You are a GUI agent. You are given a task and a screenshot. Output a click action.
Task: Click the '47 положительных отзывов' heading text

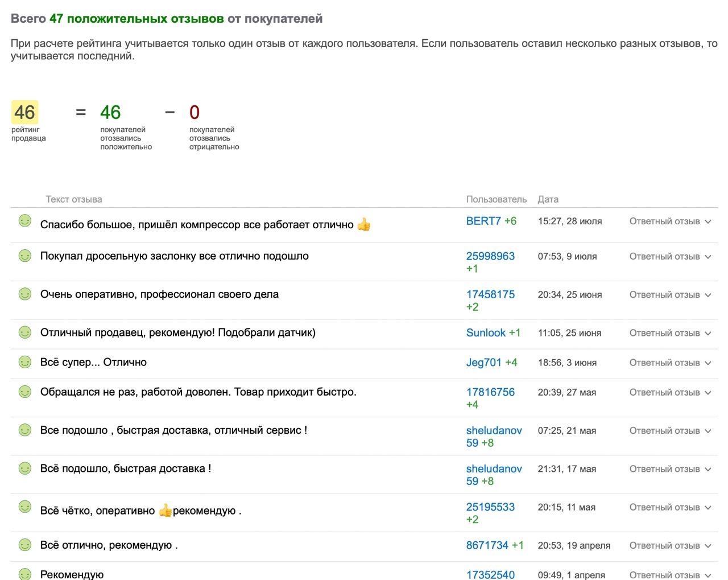click(x=136, y=18)
